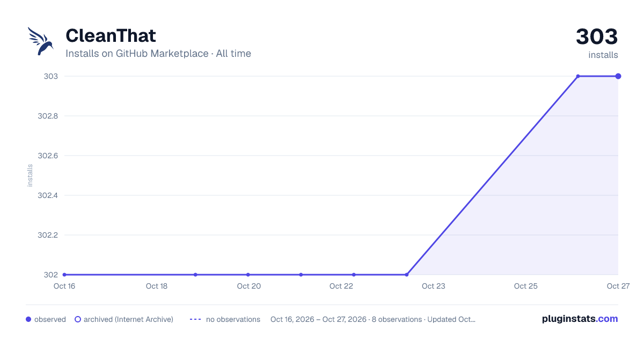Click the 302 y-axis label

pyautogui.click(x=50, y=275)
